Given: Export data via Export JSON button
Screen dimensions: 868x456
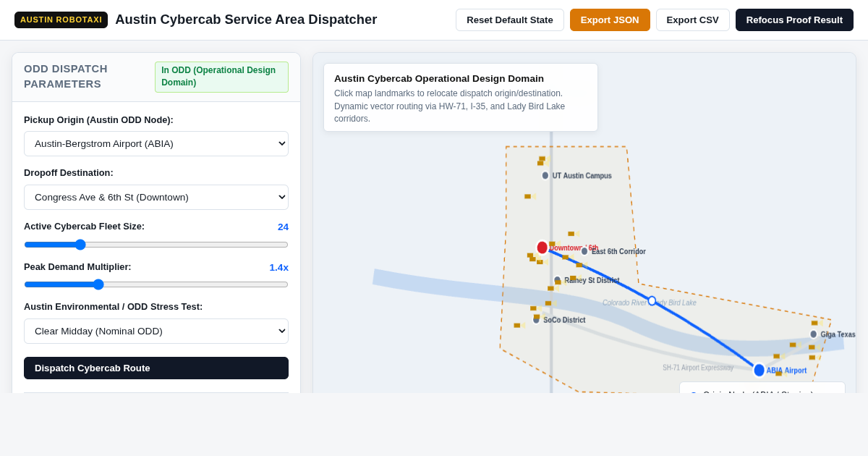Looking at the screenshot, I should pyautogui.click(x=610, y=20).
